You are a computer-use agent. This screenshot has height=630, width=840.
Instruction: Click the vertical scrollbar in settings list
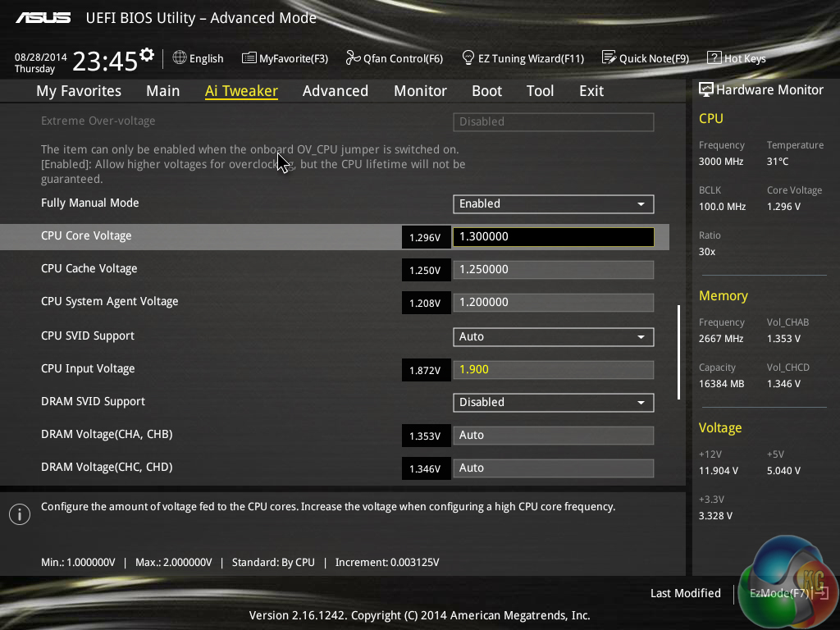pyautogui.click(x=678, y=352)
